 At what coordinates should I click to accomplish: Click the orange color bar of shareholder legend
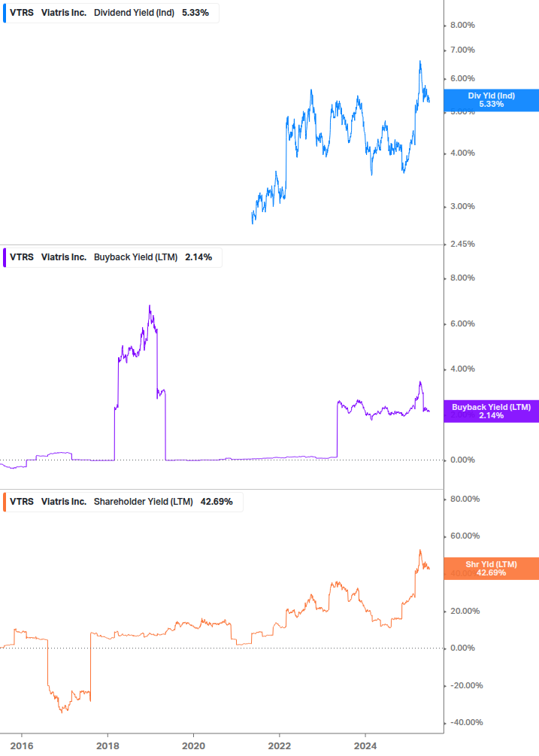point(5,502)
